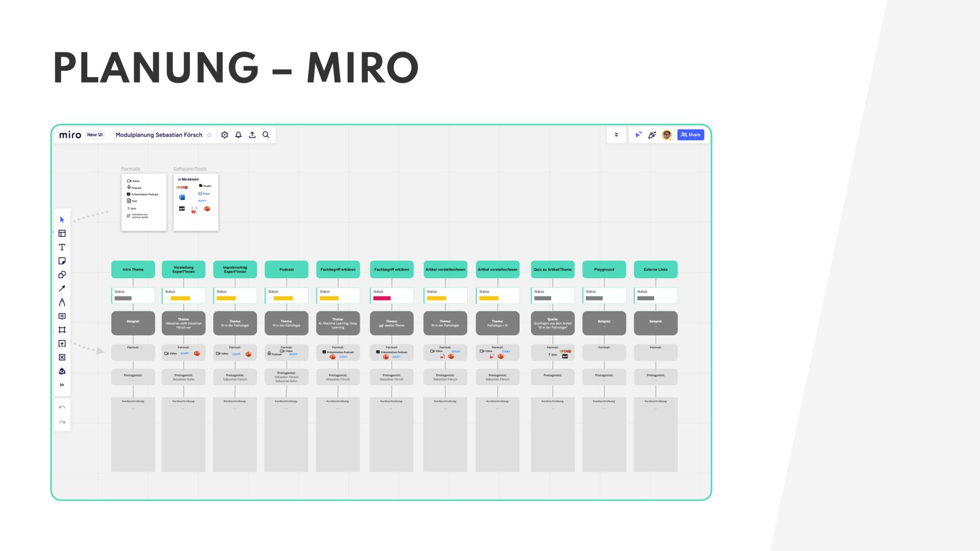Open the comment tool
The width and height of the screenshot is (980, 551).
coord(62,316)
